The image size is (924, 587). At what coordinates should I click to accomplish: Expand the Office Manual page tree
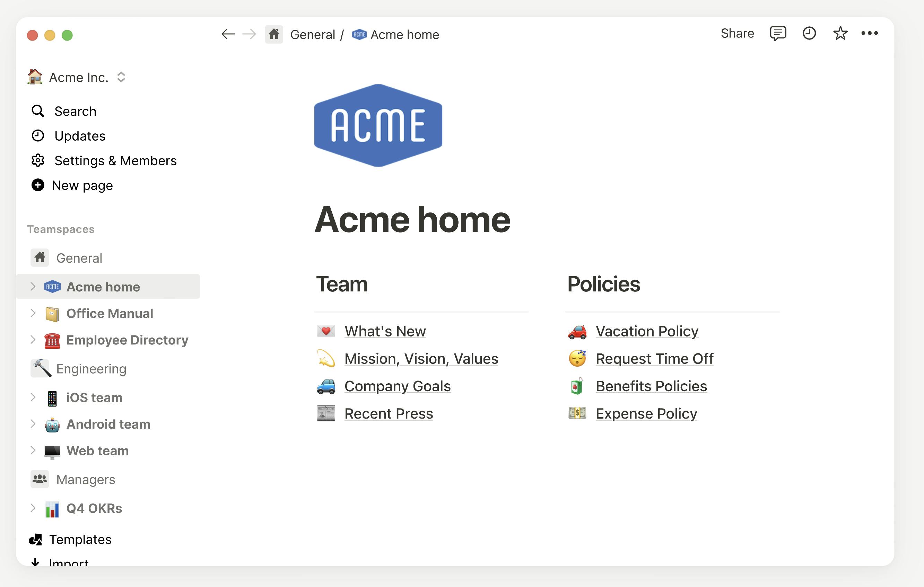33,313
